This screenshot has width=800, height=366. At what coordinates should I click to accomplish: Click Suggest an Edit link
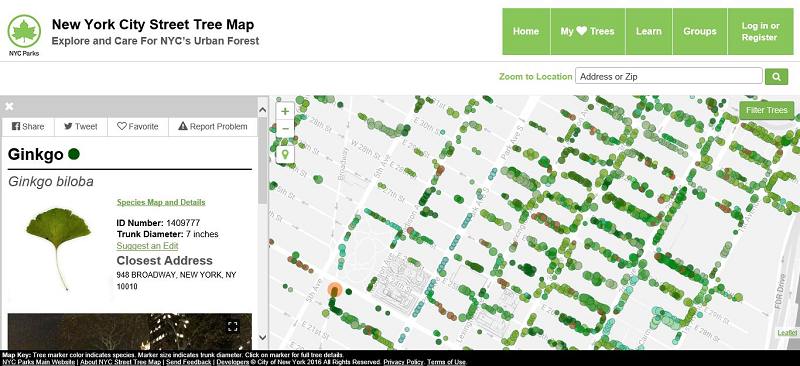tap(147, 246)
